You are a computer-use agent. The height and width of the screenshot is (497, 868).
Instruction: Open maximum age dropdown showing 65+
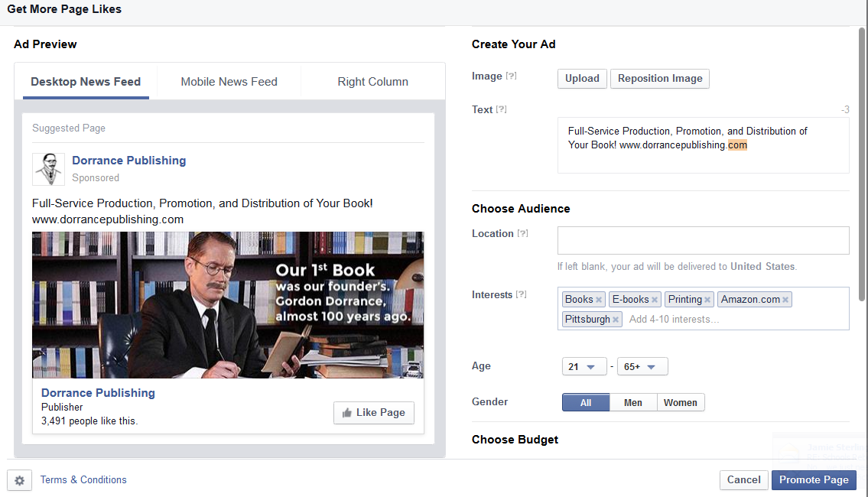coord(642,366)
